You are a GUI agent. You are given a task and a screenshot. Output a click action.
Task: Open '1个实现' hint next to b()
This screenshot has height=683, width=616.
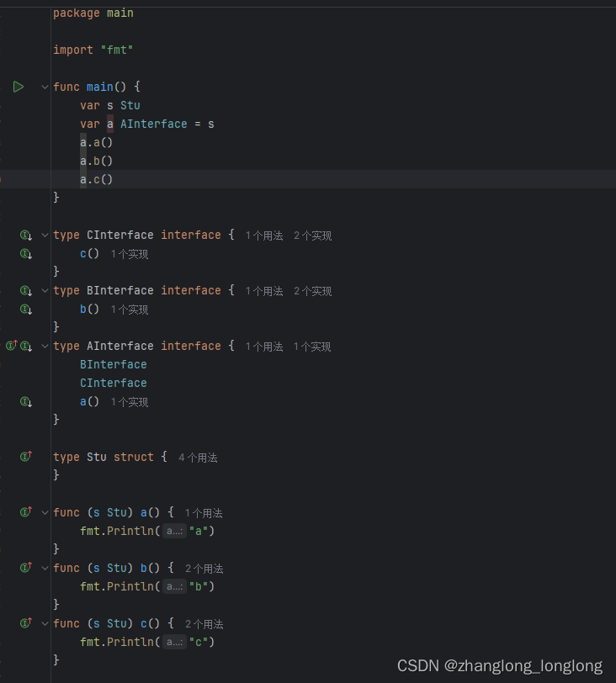pyautogui.click(x=130, y=310)
